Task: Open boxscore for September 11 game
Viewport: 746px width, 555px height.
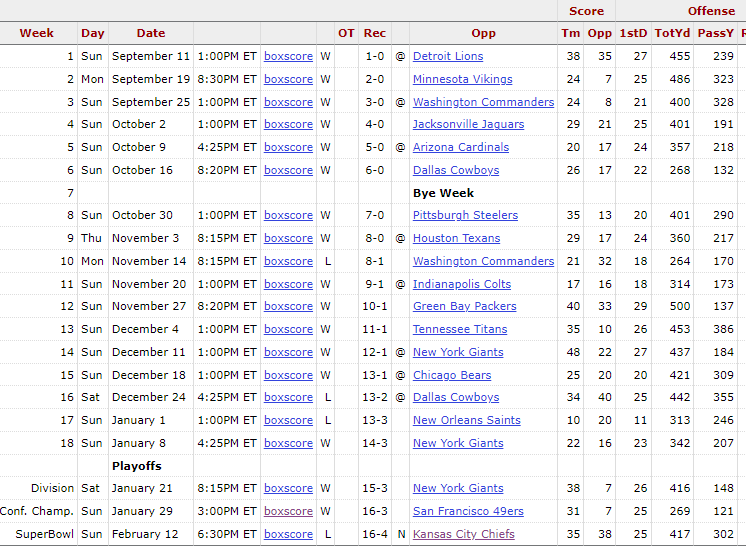Action: tap(288, 56)
